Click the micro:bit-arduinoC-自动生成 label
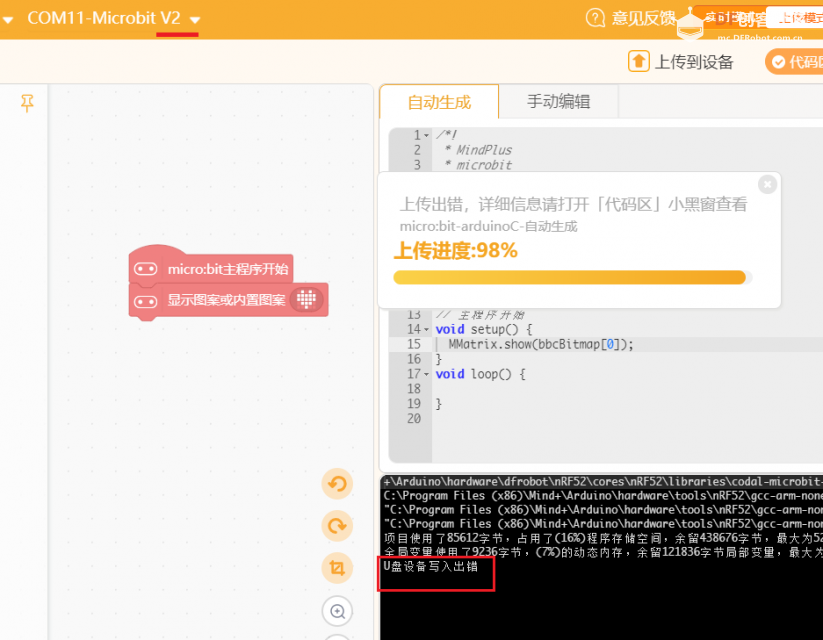823x640 pixels. [x=488, y=226]
